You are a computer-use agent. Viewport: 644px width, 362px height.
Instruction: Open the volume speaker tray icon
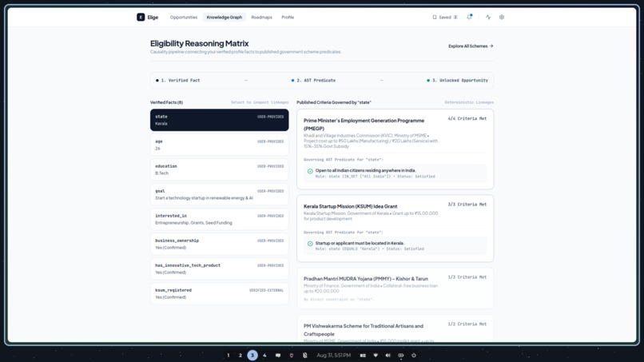coord(388,356)
